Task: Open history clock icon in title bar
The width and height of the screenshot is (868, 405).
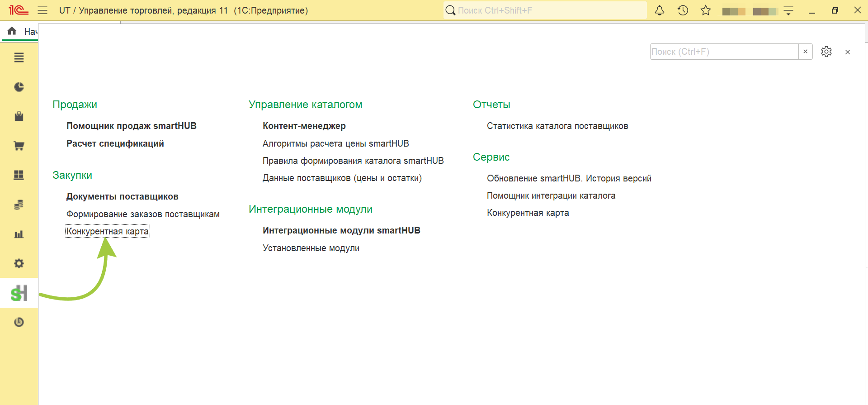Action: coord(683,10)
